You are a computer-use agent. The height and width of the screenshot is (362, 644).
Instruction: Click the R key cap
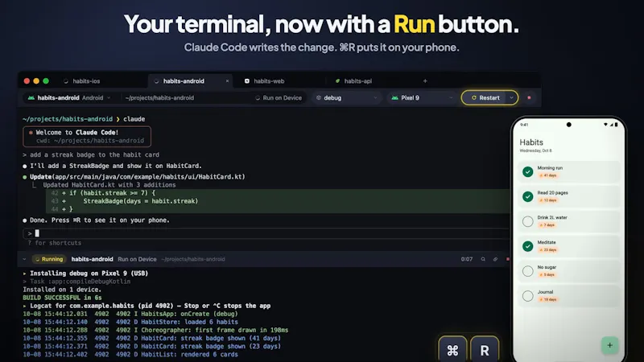(485, 350)
